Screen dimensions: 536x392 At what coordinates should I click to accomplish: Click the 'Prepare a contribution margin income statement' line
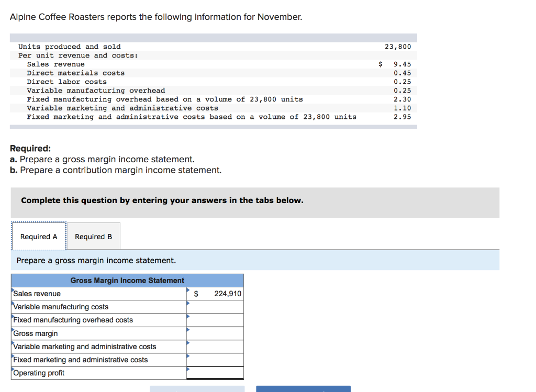coord(116,170)
